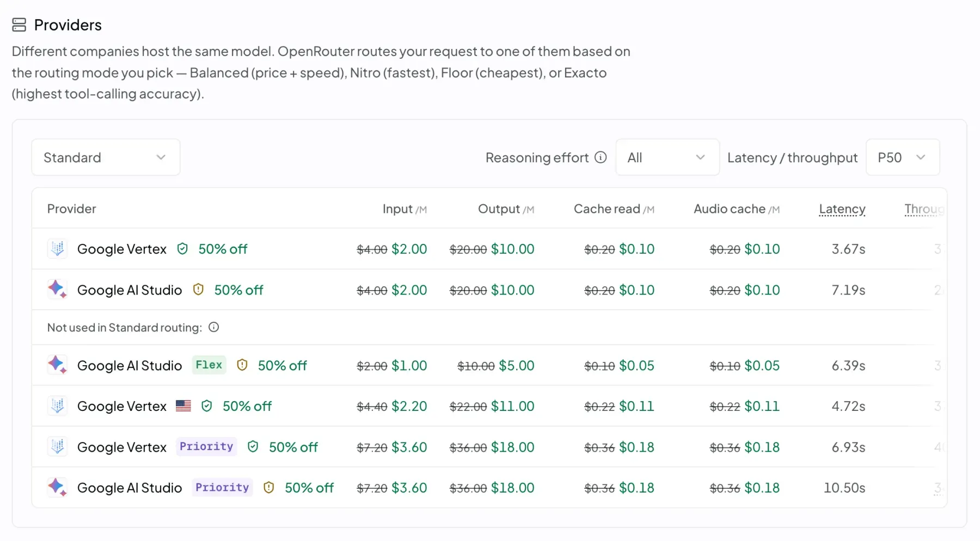
Task: Click the Google Vertex logo in the 3.67s row
Action: click(57, 249)
